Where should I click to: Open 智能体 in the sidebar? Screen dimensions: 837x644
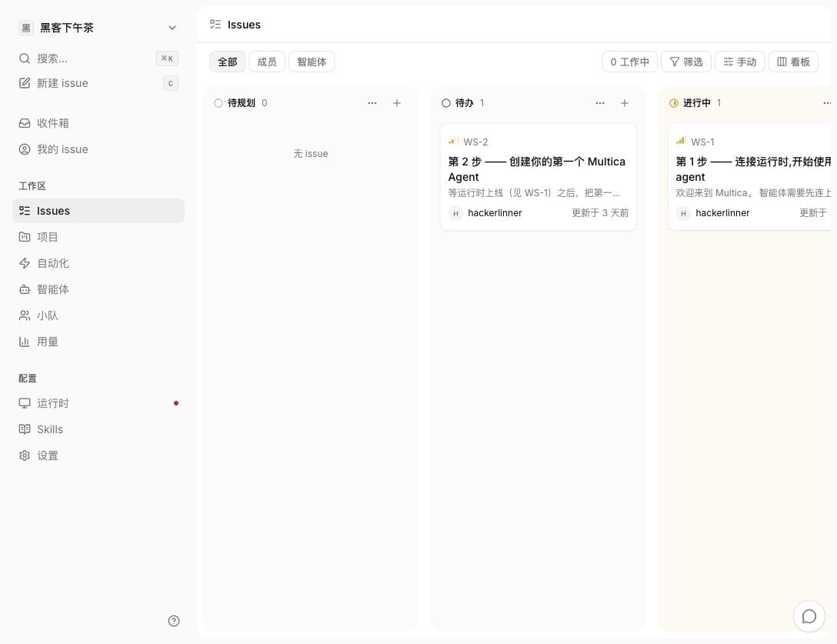98,289
